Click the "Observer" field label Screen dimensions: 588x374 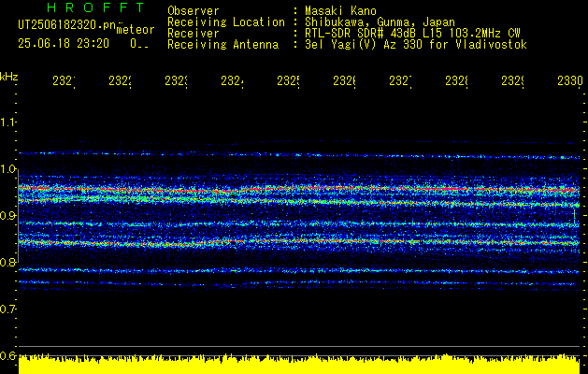point(194,11)
